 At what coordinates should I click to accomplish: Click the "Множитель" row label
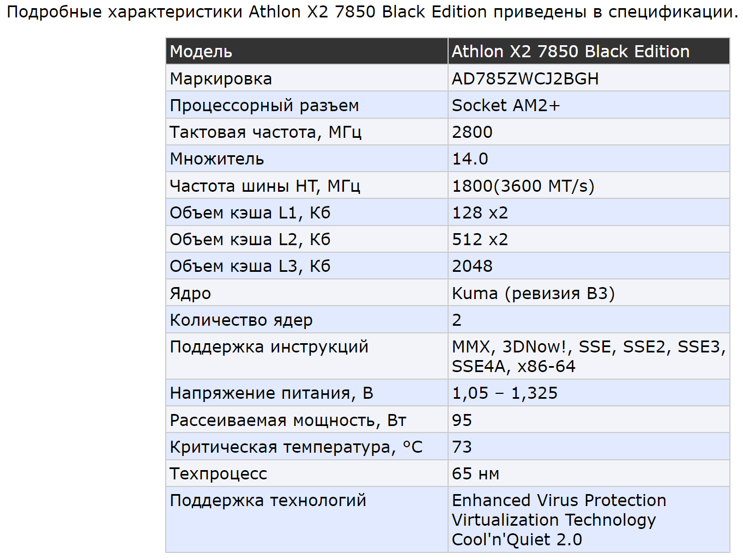[217, 159]
